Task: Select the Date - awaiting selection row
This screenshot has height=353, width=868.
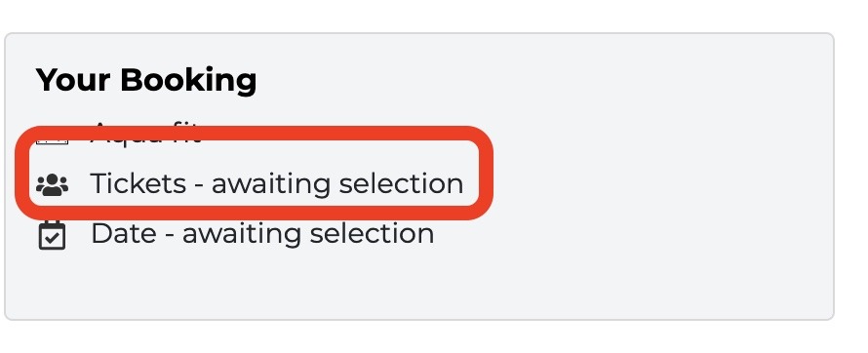Action: [235, 234]
